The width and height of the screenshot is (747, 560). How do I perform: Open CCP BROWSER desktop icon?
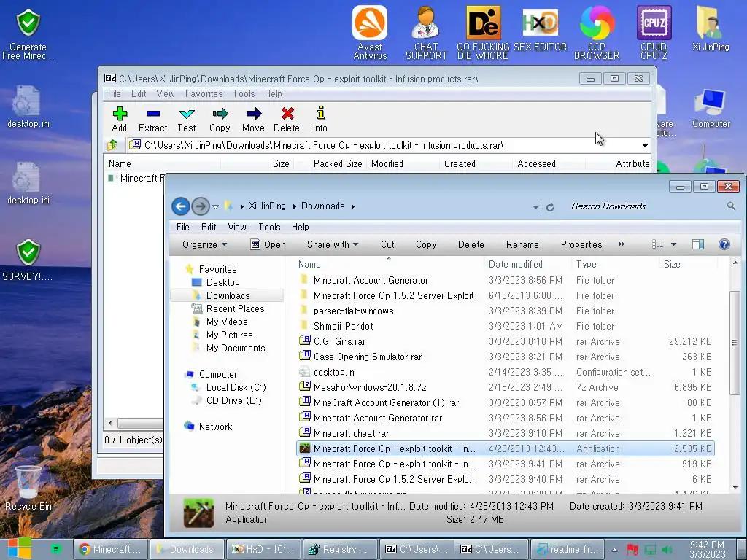(x=597, y=32)
